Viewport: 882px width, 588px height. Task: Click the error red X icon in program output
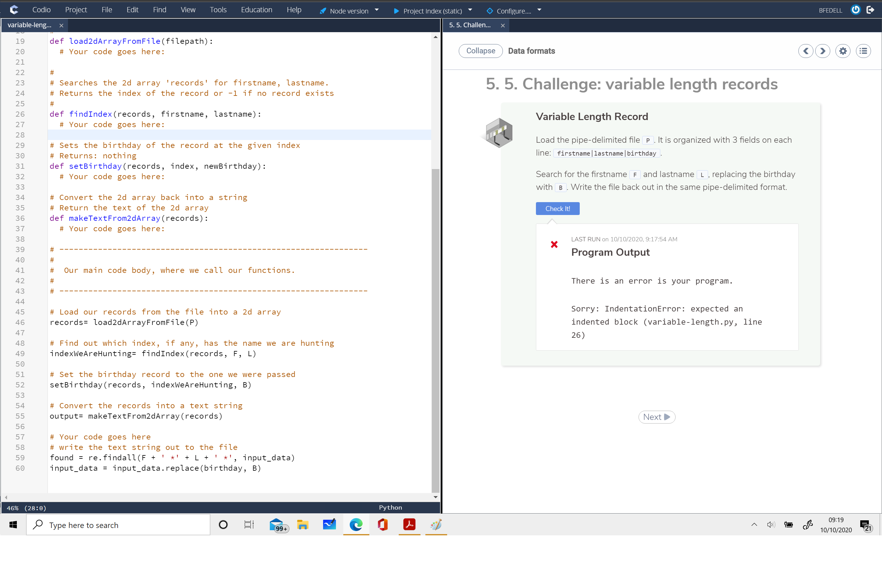(x=554, y=244)
